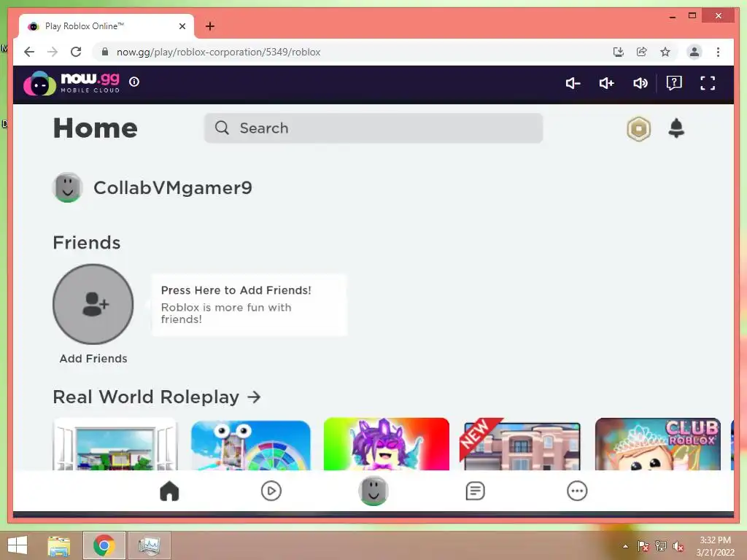This screenshot has height=560, width=747.
Task: Click the Press Here to Add Friends tooltip
Action: coord(249,305)
